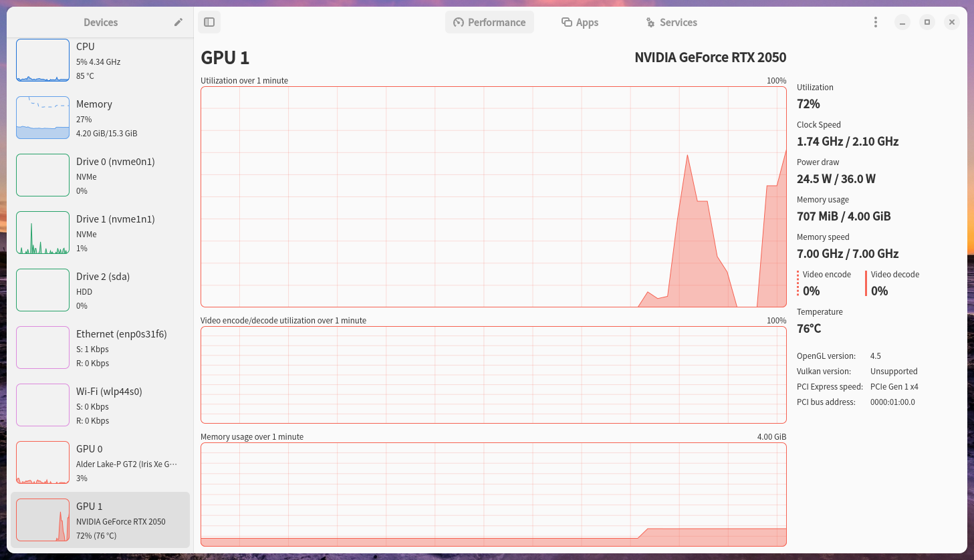
Task: Click the NVIDIA GeForce RTX 2050 heading
Action: (x=710, y=57)
